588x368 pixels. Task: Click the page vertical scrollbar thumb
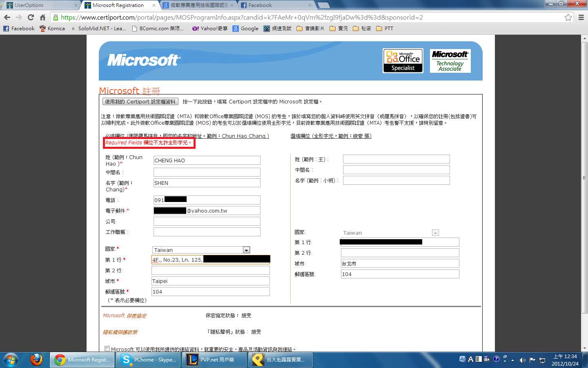click(584, 178)
